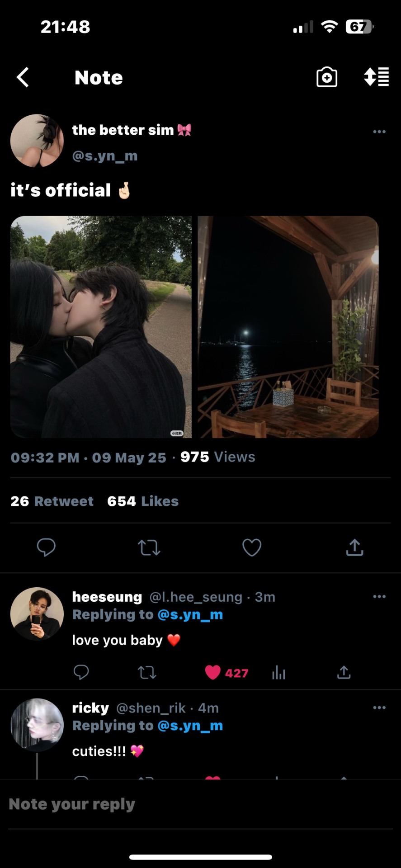Open the kissing couple photo
Viewport: 401px width, 868px height.
click(101, 327)
